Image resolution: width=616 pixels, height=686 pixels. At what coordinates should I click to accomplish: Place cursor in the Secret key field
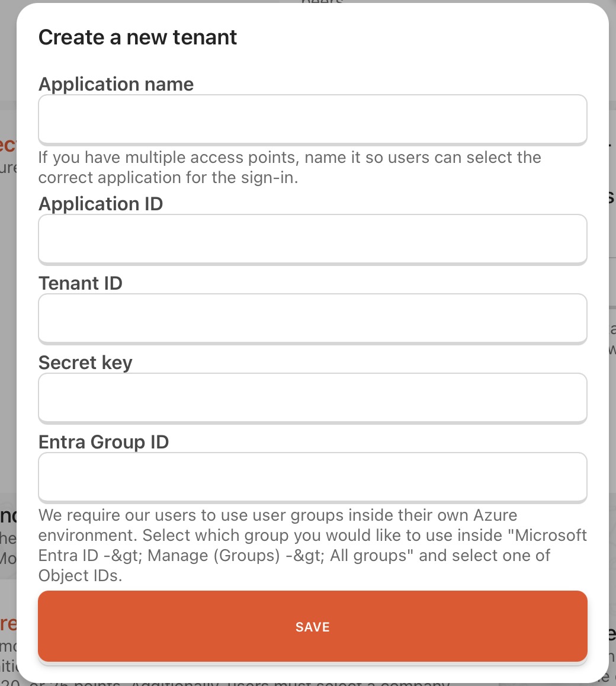coord(312,398)
